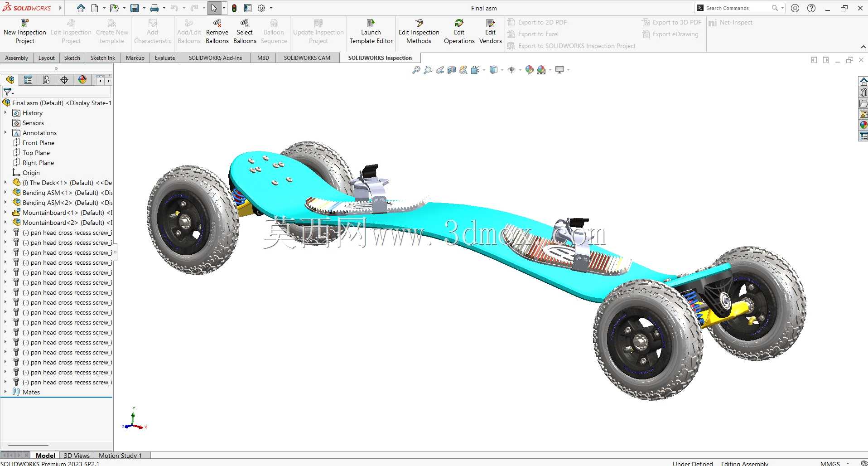Expand the Annotations tree node

point(5,133)
